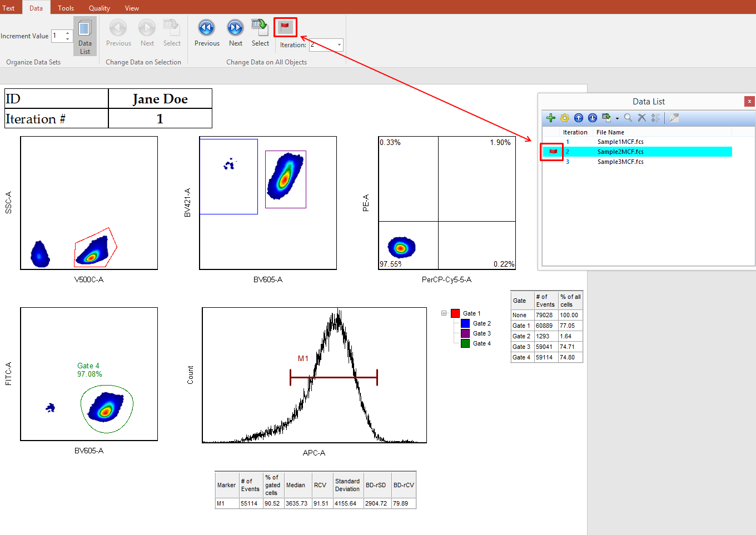Click the green plus icon in Data List
The height and width of the screenshot is (535, 756).
click(x=551, y=118)
